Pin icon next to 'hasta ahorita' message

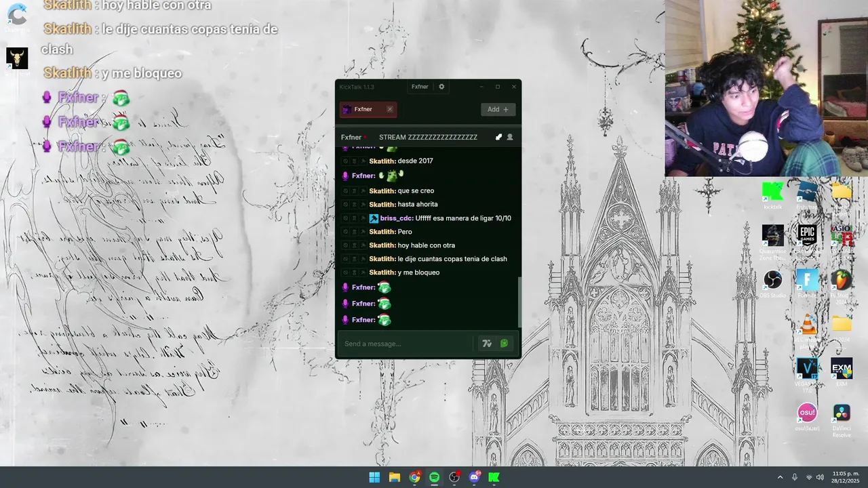pos(363,205)
